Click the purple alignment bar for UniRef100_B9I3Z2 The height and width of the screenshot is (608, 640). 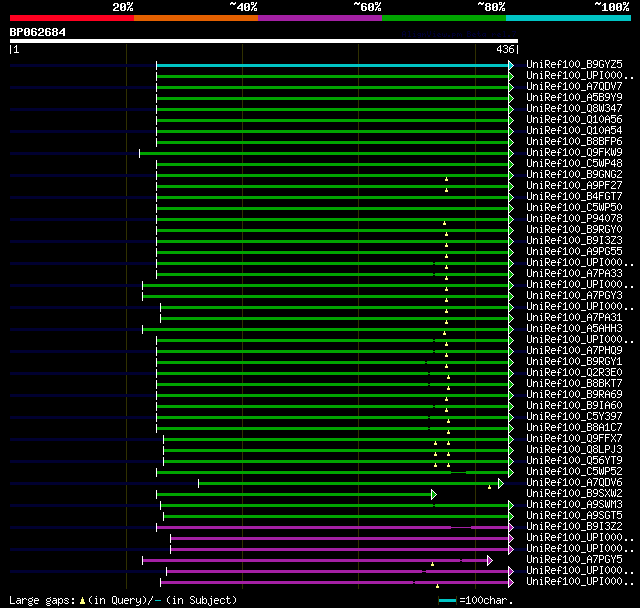(332, 528)
